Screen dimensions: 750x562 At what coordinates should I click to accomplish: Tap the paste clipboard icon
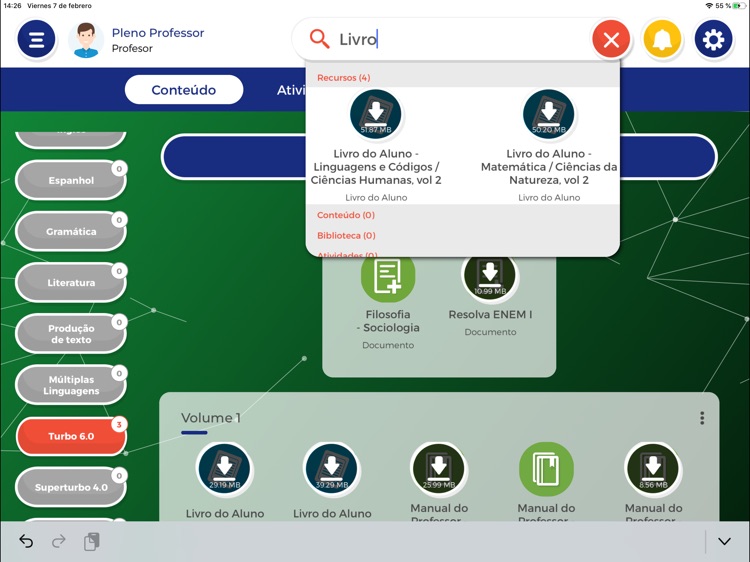92,541
